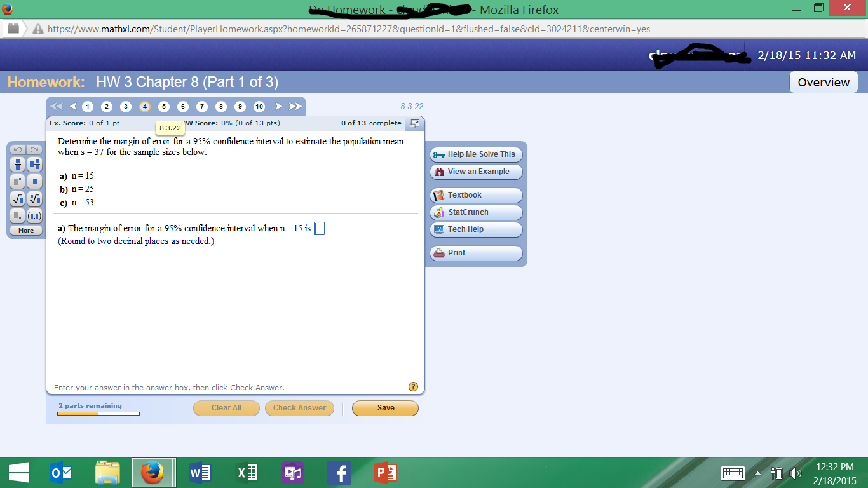Expand the question window to full screen
This screenshot has width=868, height=488.
tap(414, 123)
